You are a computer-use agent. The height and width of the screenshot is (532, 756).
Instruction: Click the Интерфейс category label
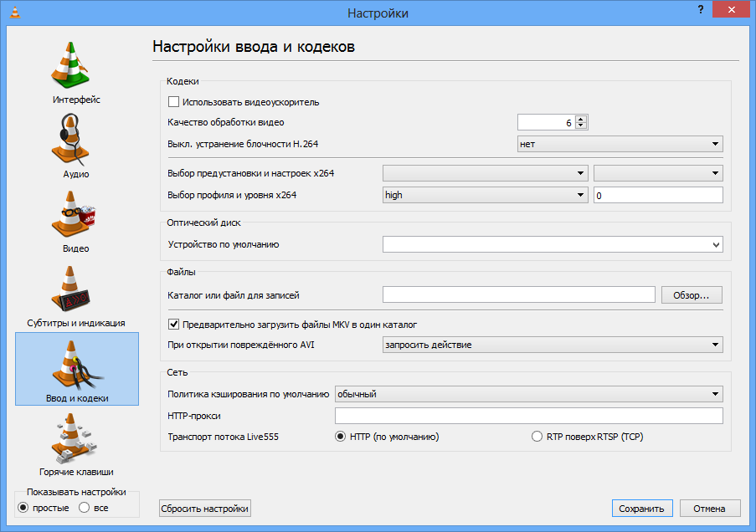[x=77, y=100]
